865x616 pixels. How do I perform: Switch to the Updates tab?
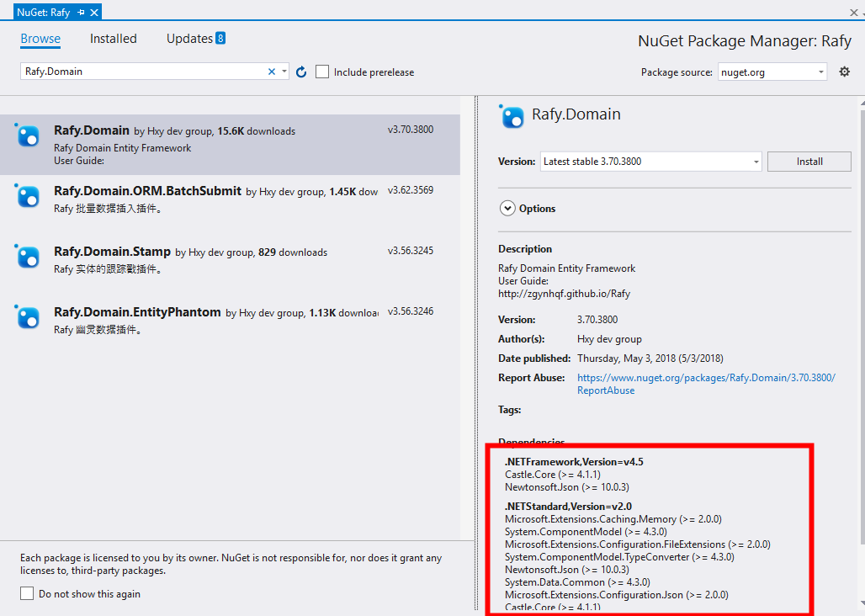190,39
